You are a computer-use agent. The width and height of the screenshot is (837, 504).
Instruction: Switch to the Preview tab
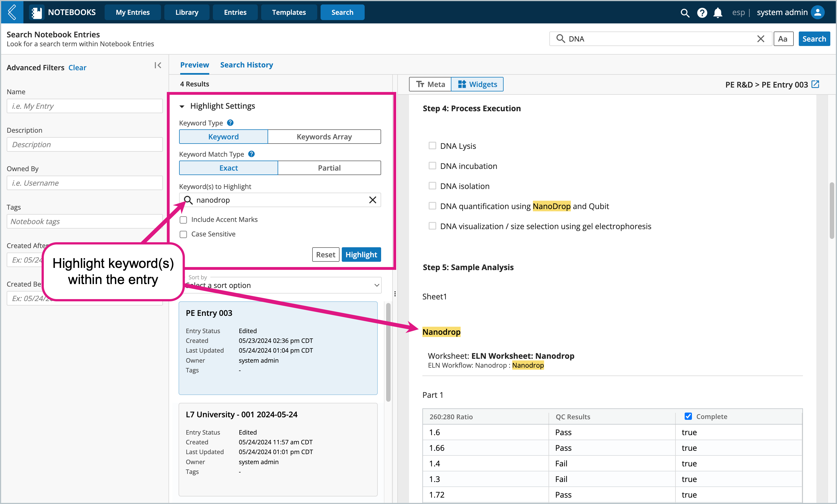(x=195, y=65)
